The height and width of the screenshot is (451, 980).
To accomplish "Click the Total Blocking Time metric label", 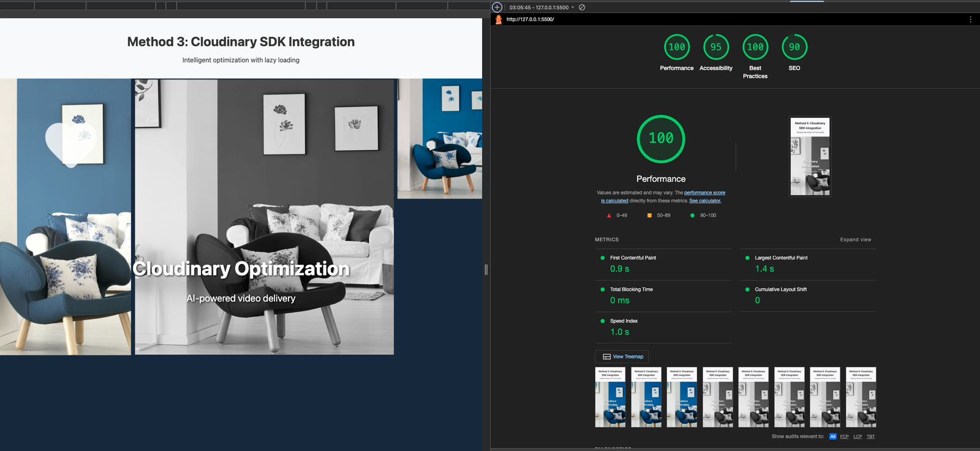I will pos(631,289).
